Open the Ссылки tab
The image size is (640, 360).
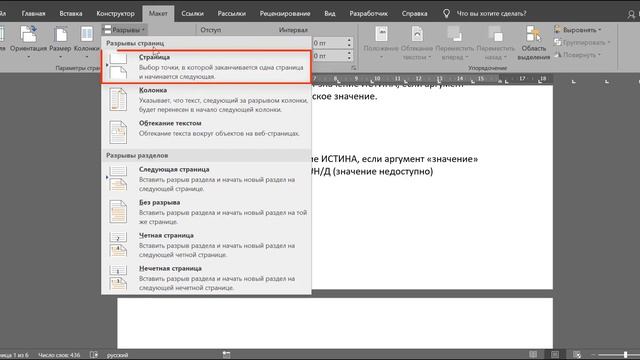(192, 13)
